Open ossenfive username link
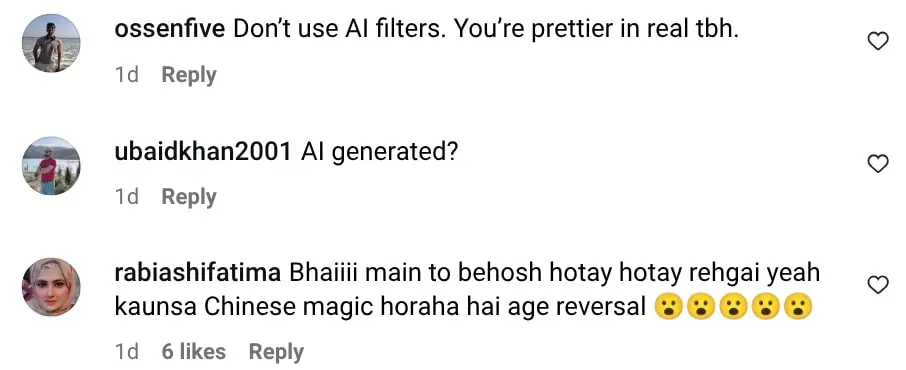This screenshot has height=370, width=906. click(x=170, y=30)
